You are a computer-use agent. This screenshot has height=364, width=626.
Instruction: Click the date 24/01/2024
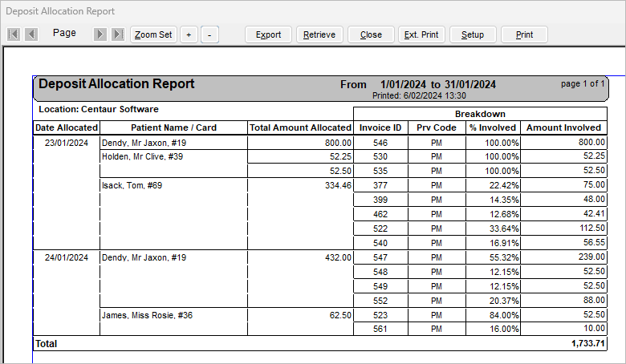(67, 257)
